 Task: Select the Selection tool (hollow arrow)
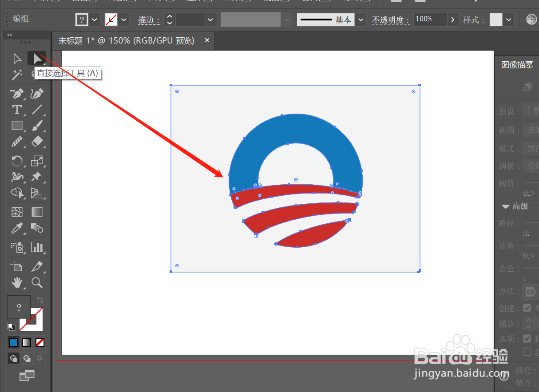pos(17,59)
